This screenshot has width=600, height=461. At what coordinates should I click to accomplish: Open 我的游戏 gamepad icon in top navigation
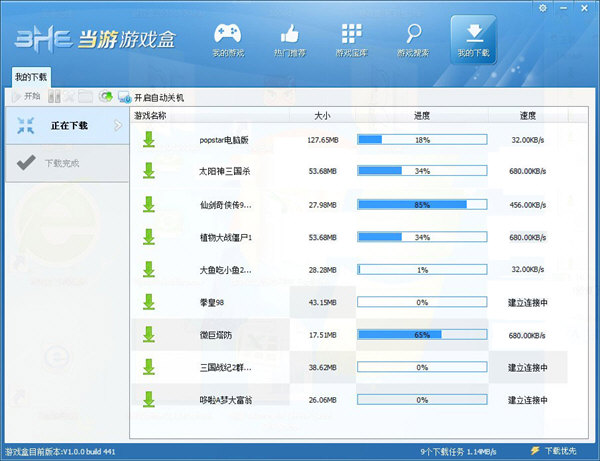[x=229, y=37]
